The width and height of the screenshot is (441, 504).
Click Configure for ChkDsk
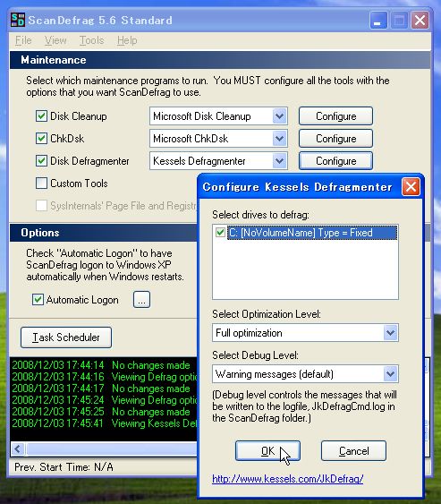coord(335,139)
